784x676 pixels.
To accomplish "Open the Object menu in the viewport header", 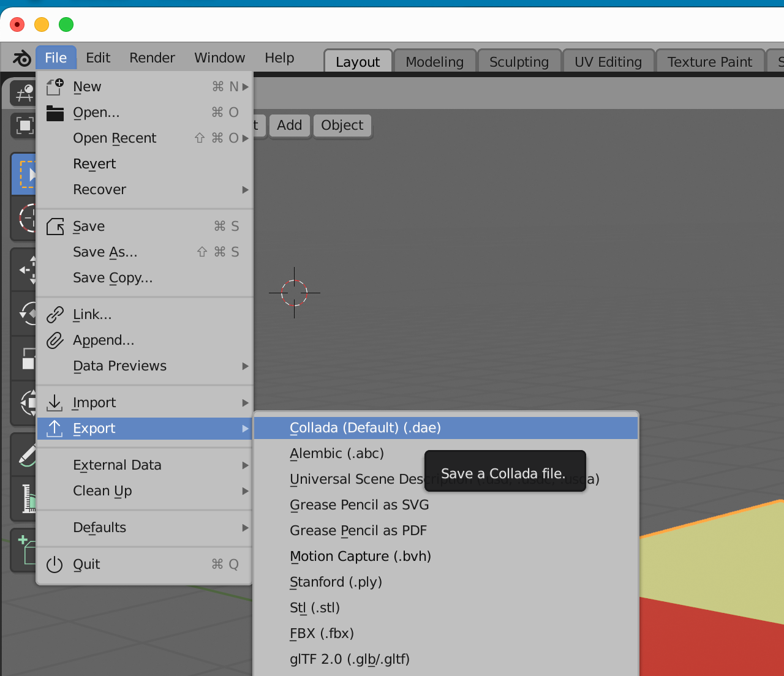I will pos(342,126).
